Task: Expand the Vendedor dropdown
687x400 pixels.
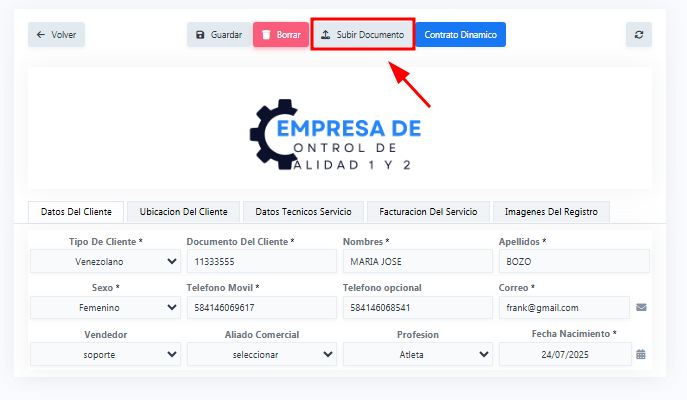Action: pyautogui.click(x=105, y=354)
